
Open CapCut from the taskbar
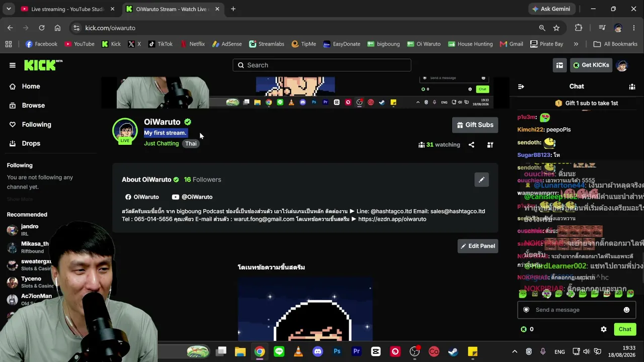tap(376, 351)
